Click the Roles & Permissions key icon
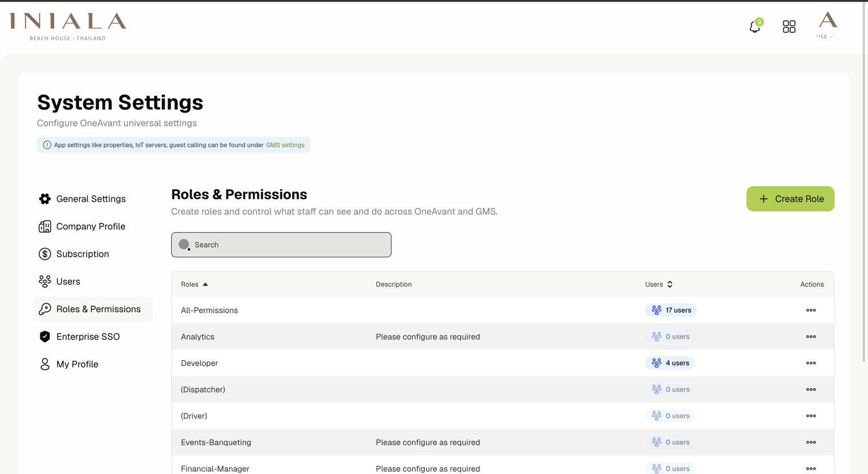This screenshot has width=868, height=474. (45, 309)
